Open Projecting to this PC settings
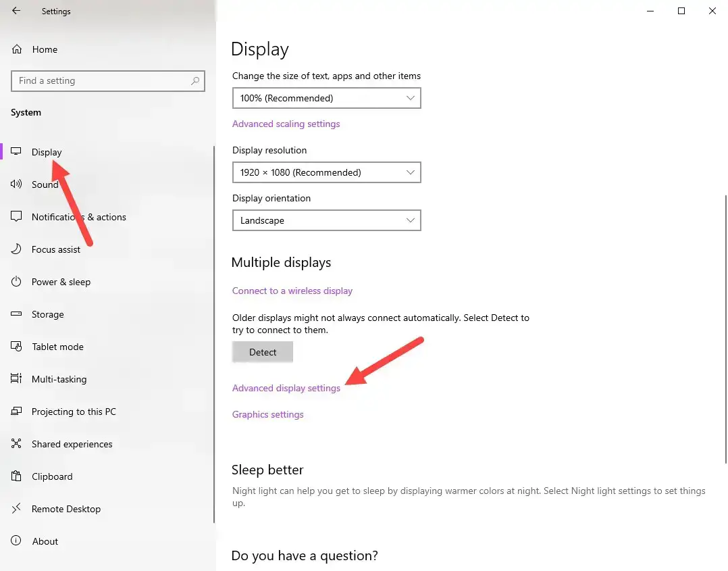This screenshot has height=571, width=728. [74, 412]
